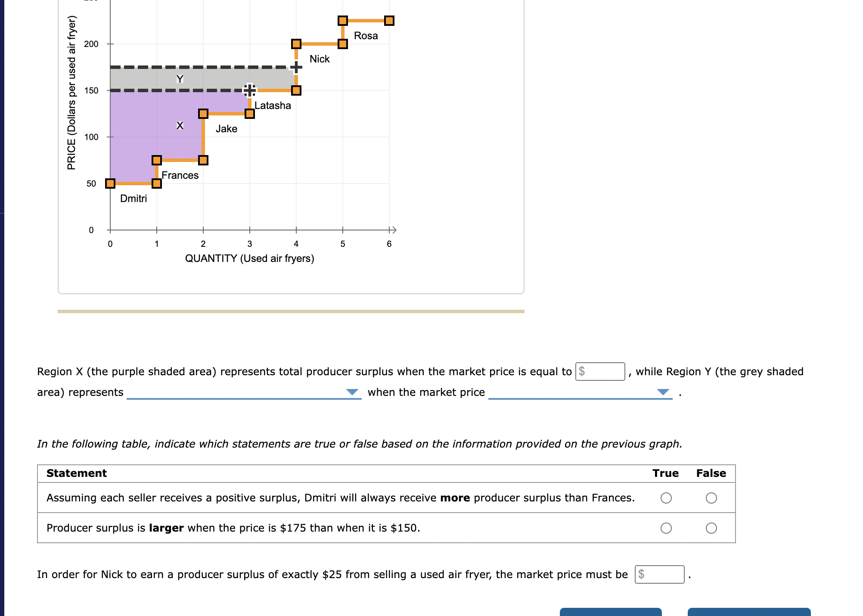Click the orange point at 200 above Nick
The width and height of the screenshot is (863, 616).
[296, 44]
